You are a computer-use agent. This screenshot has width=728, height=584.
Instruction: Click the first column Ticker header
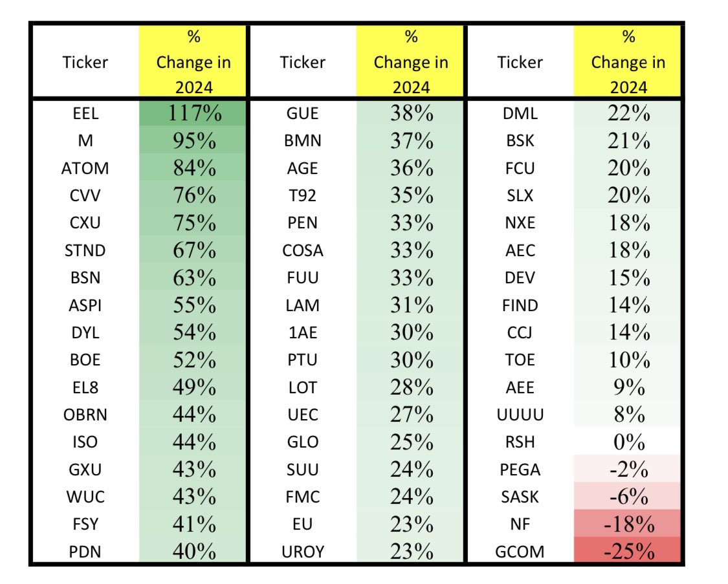pos(85,62)
